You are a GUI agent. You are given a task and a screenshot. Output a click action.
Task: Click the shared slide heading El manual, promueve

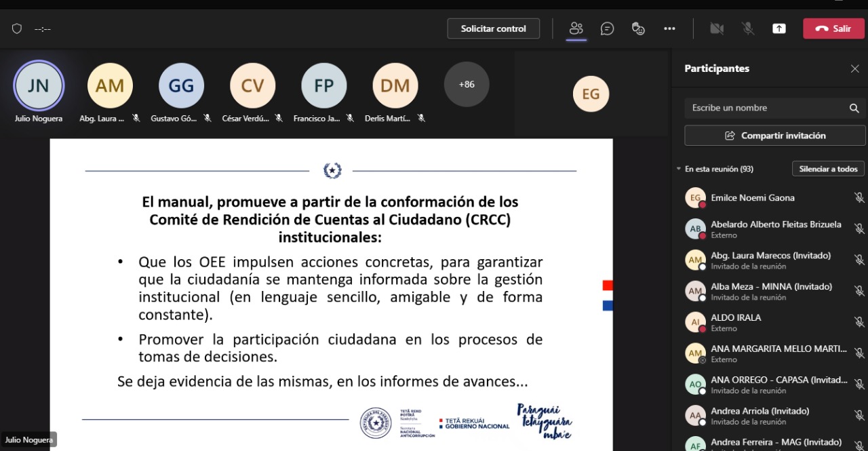click(x=330, y=220)
